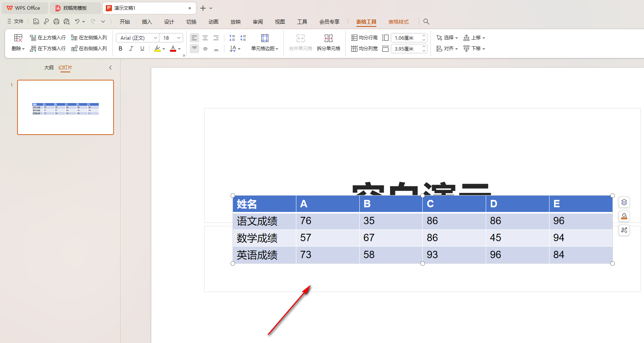Viewport: 644px width, 343px height.
Task: Open the font size 18 dropdown
Action: 179,38
